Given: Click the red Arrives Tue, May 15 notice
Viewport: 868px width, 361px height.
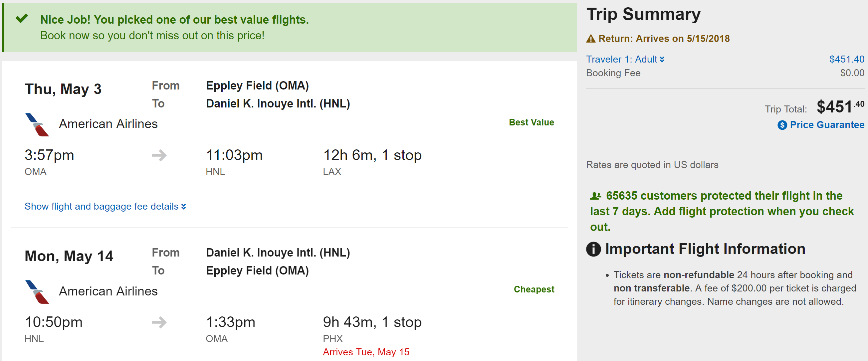Looking at the screenshot, I should point(366,352).
